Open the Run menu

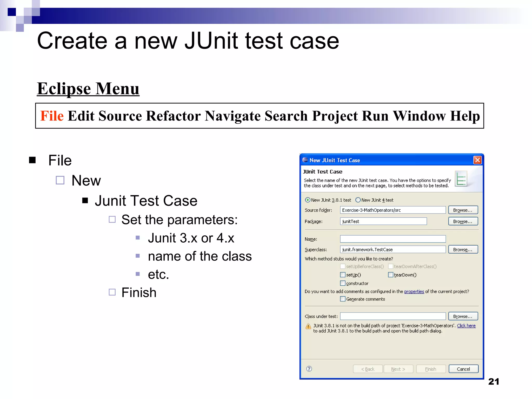375,116
